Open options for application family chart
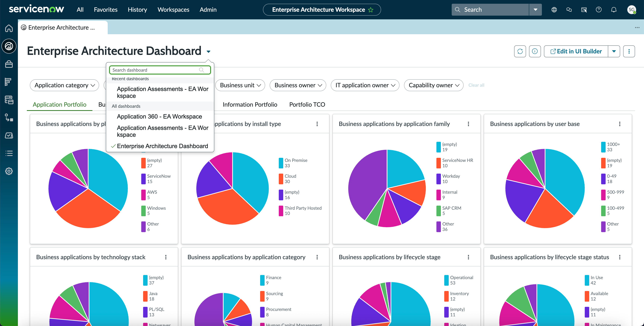Screen dimensions: 644x326 click(468, 124)
